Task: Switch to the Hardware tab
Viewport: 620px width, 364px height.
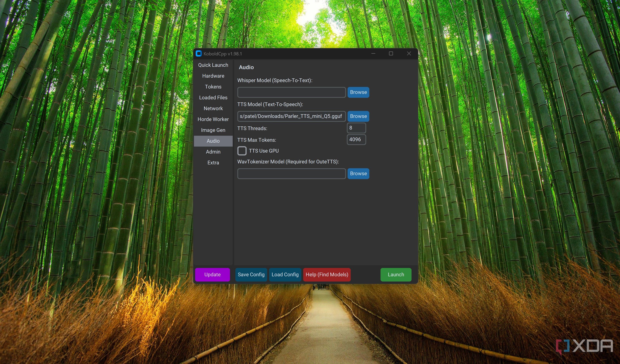Action: click(213, 76)
